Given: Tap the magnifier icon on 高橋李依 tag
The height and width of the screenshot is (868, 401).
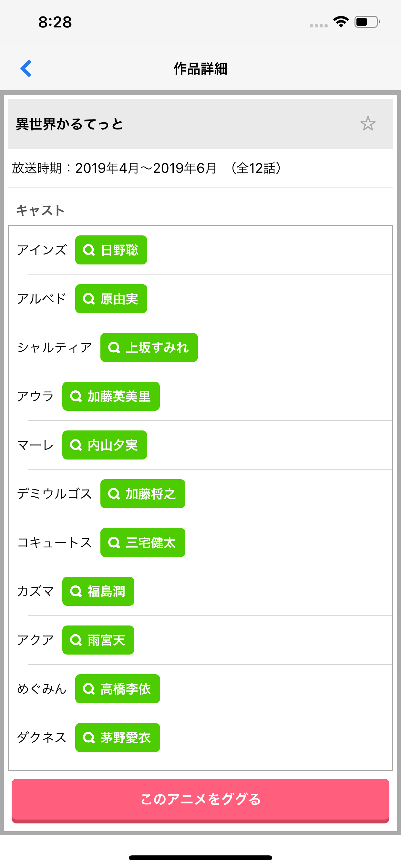Looking at the screenshot, I should (88, 689).
